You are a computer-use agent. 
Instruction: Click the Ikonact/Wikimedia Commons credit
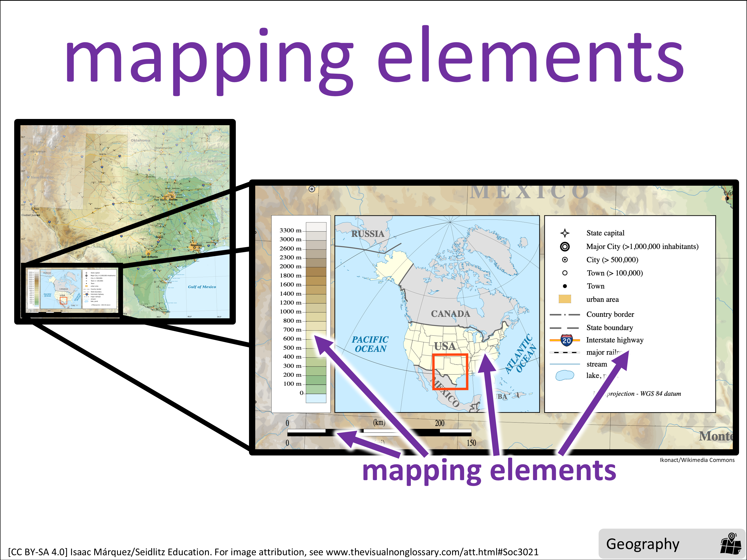[697, 460]
